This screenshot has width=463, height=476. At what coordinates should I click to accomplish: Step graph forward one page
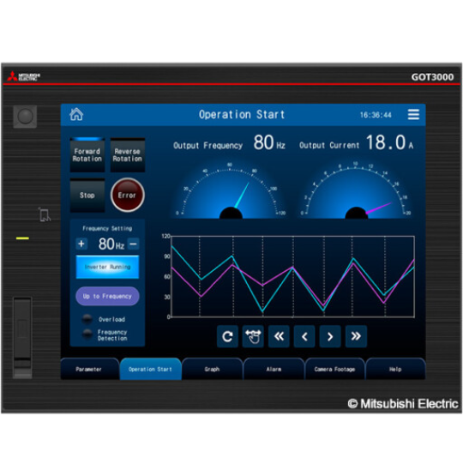coord(330,336)
